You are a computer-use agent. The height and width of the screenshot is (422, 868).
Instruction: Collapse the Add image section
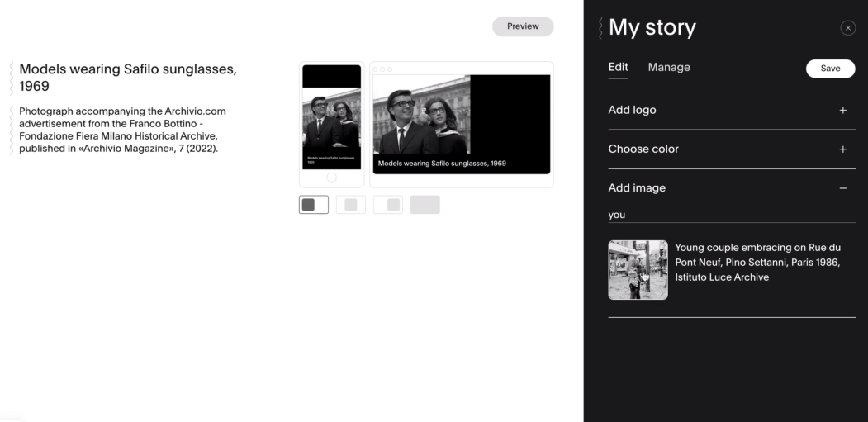tap(842, 188)
